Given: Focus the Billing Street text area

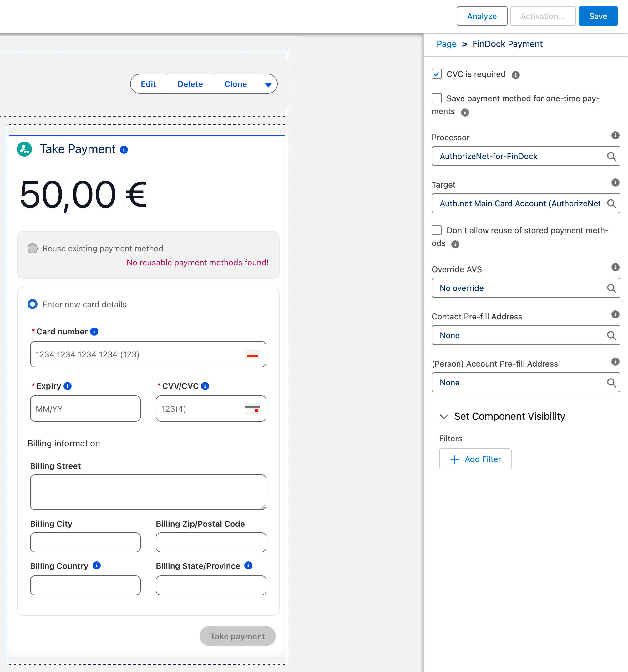Looking at the screenshot, I should pyautogui.click(x=148, y=492).
